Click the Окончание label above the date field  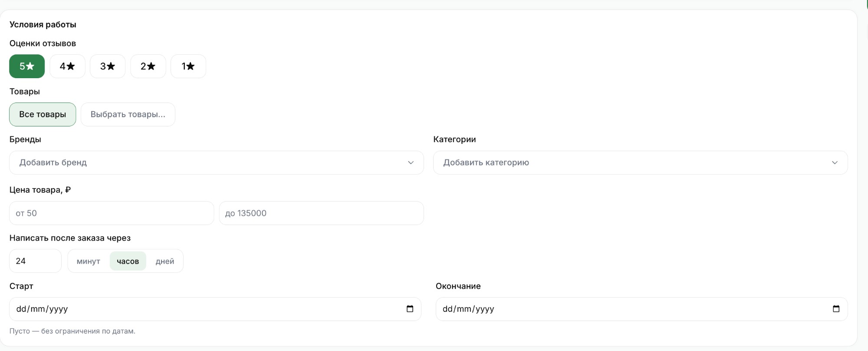(x=458, y=286)
